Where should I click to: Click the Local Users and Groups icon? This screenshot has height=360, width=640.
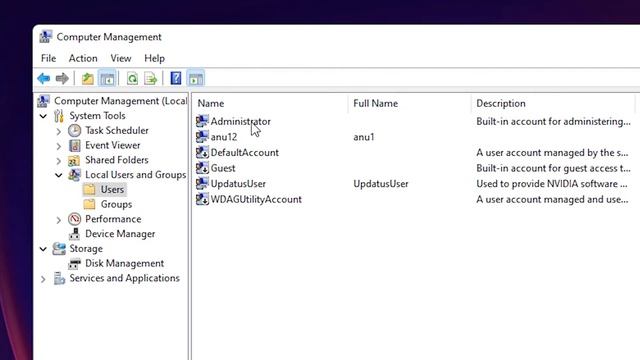point(74,175)
